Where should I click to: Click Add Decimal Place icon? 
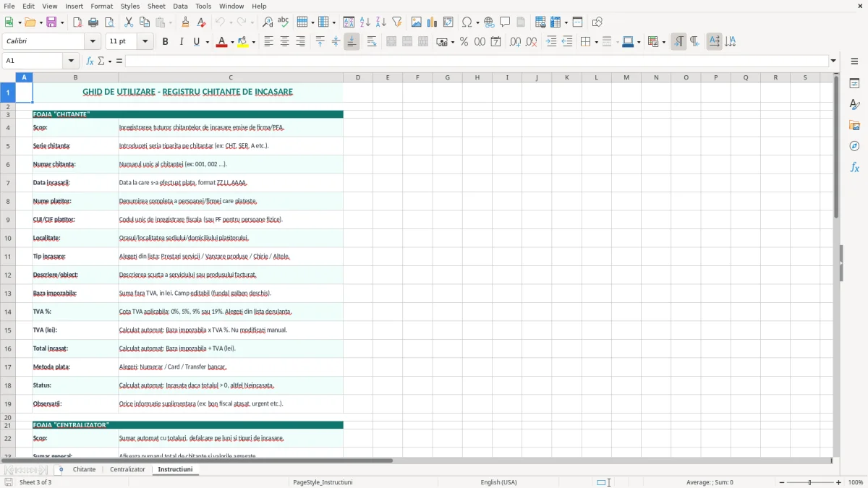515,42
